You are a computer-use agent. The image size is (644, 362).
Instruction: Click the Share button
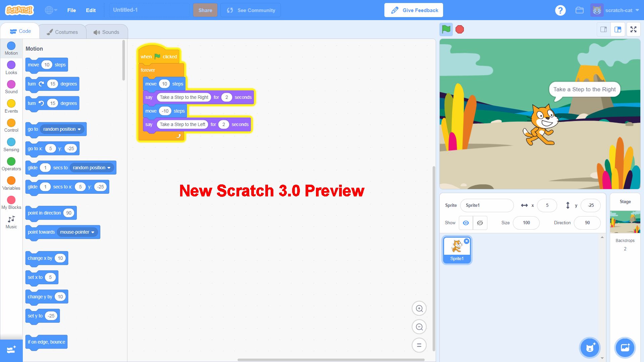click(x=205, y=10)
